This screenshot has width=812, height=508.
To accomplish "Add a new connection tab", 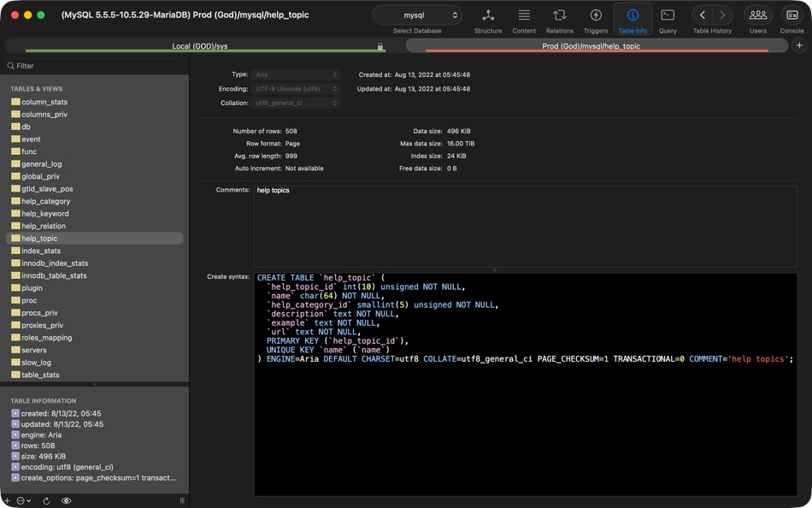I will (x=799, y=46).
